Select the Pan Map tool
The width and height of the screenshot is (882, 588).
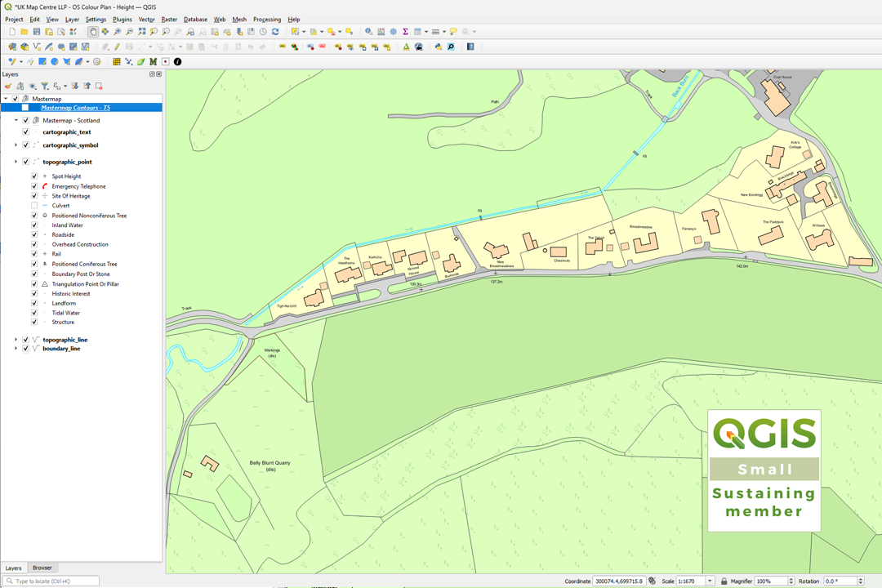pyautogui.click(x=92, y=32)
